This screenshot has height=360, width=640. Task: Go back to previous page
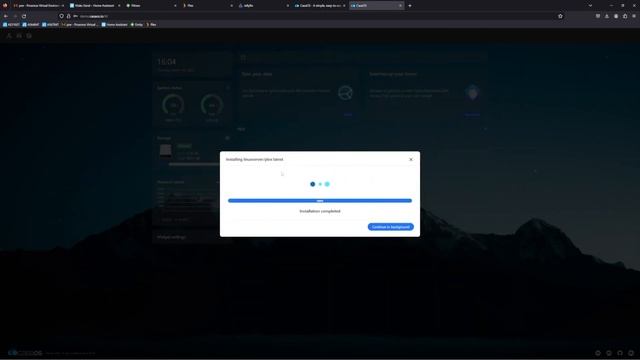[6, 16]
